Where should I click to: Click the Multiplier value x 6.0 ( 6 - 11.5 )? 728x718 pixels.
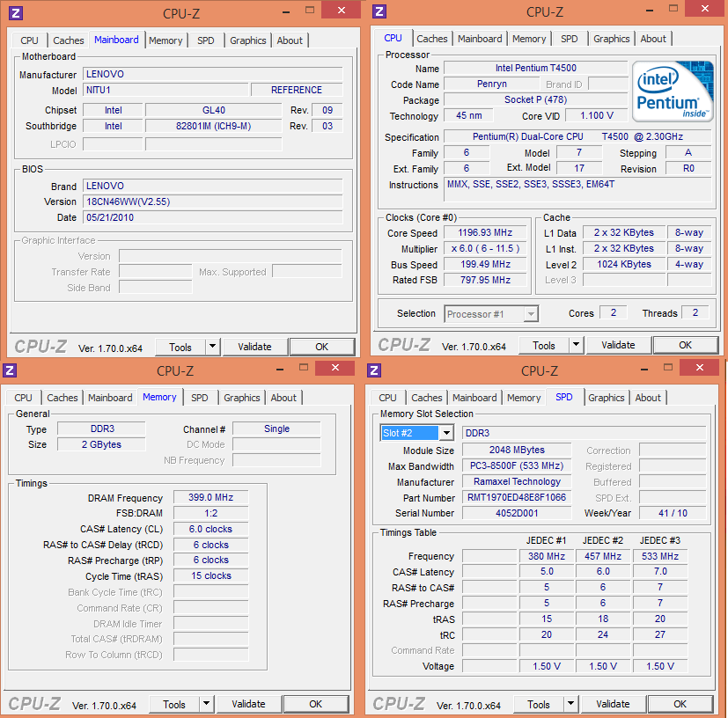[485, 248]
